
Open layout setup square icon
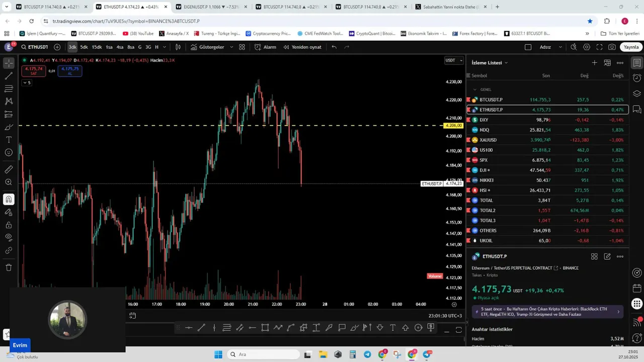pyautogui.click(x=528, y=47)
